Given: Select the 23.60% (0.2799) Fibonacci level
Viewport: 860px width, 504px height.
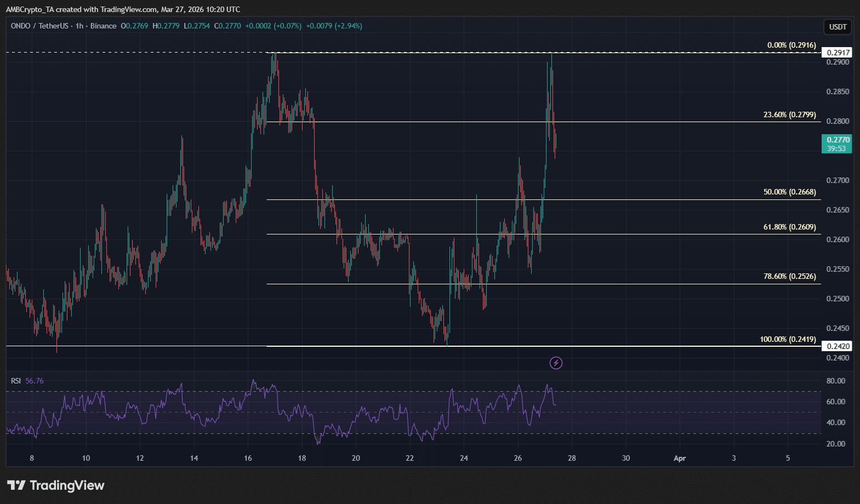Looking at the screenshot, I should point(789,115).
